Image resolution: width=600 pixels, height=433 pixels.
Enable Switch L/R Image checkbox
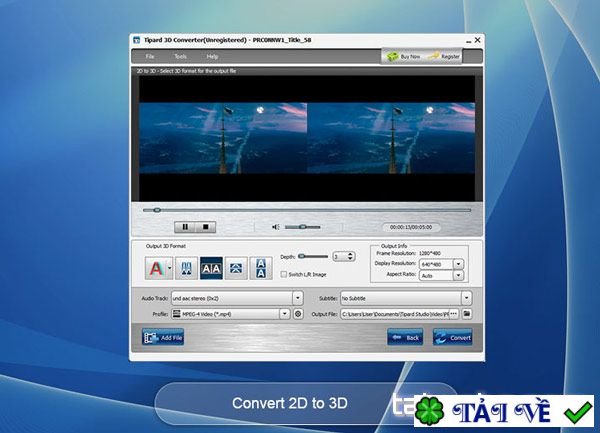point(283,274)
